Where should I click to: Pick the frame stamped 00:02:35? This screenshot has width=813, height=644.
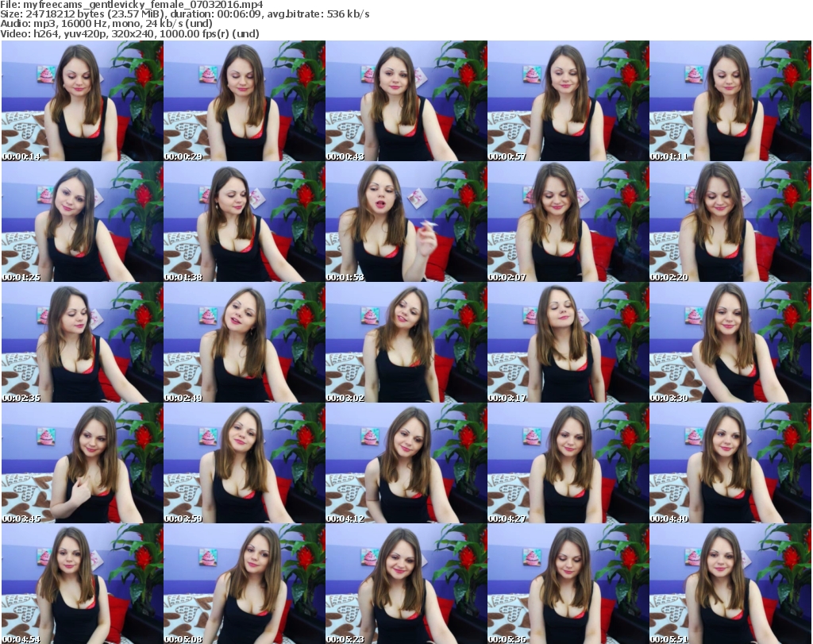coord(83,342)
